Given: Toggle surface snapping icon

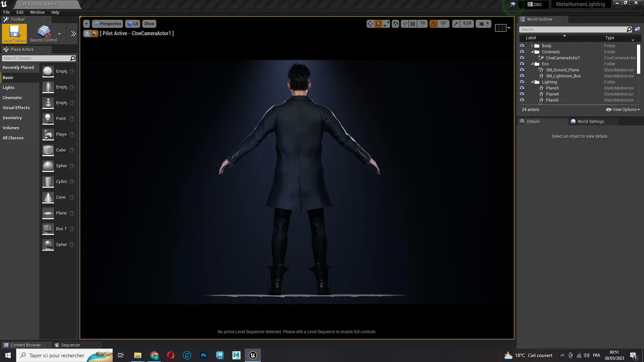Looking at the screenshot, I should pyautogui.click(x=405, y=23).
